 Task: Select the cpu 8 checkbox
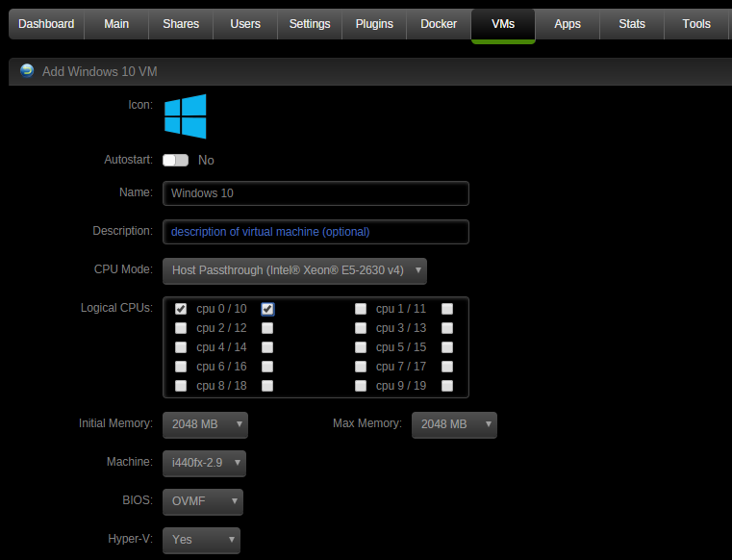click(181, 385)
